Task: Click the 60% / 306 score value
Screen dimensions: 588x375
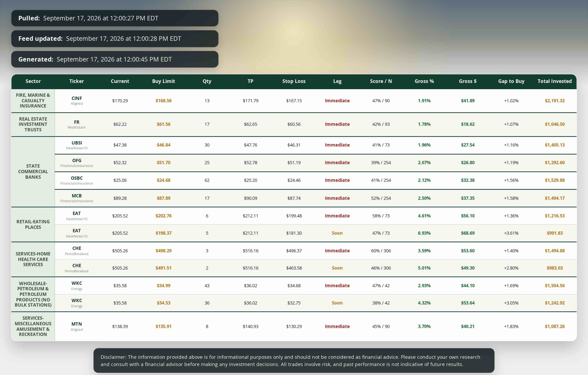Action: click(x=381, y=251)
